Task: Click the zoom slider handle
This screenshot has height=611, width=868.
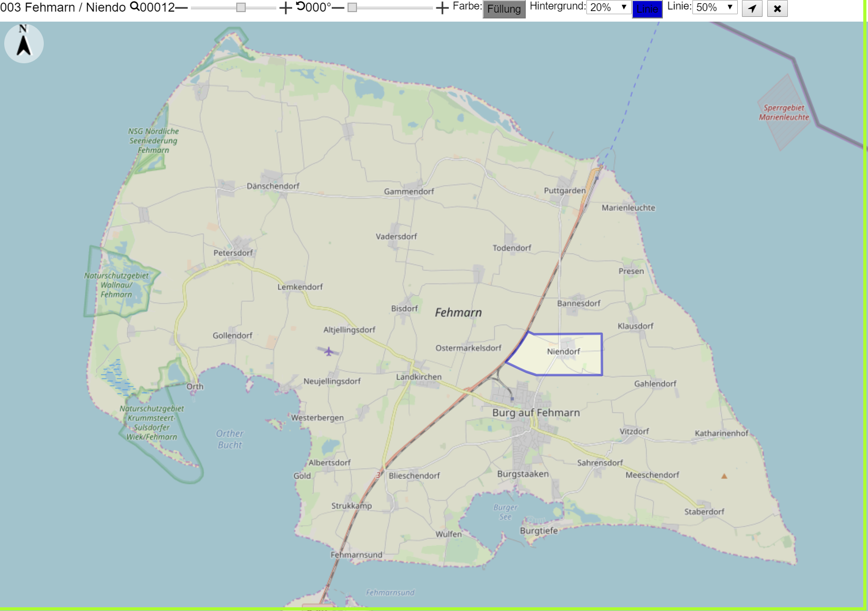Action: (x=241, y=7)
